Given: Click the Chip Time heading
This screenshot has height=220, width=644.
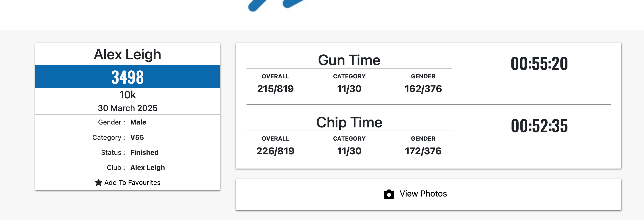Looking at the screenshot, I should pyautogui.click(x=349, y=122).
